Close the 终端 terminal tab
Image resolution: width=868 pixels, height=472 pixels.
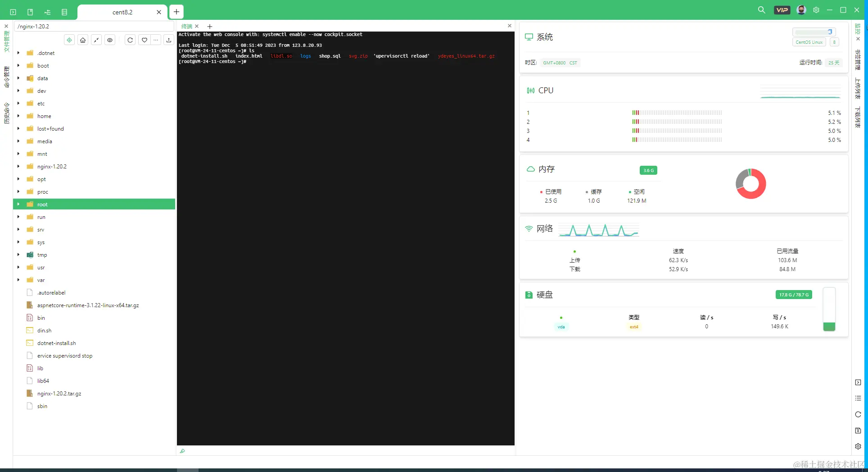click(197, 26)
